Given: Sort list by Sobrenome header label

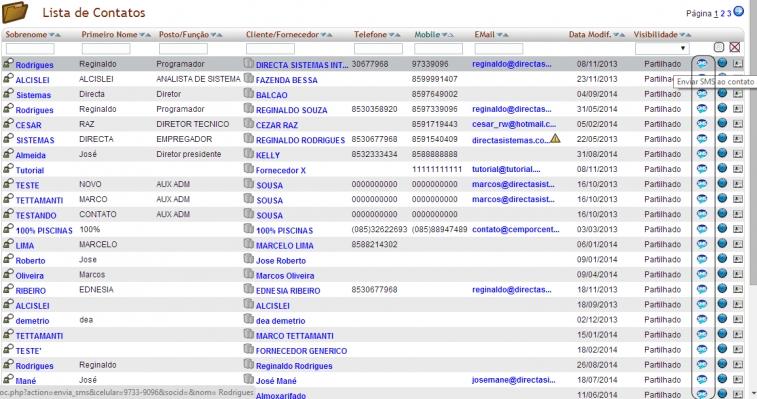Looking at the screenshot, I should (x=26, y=34).
